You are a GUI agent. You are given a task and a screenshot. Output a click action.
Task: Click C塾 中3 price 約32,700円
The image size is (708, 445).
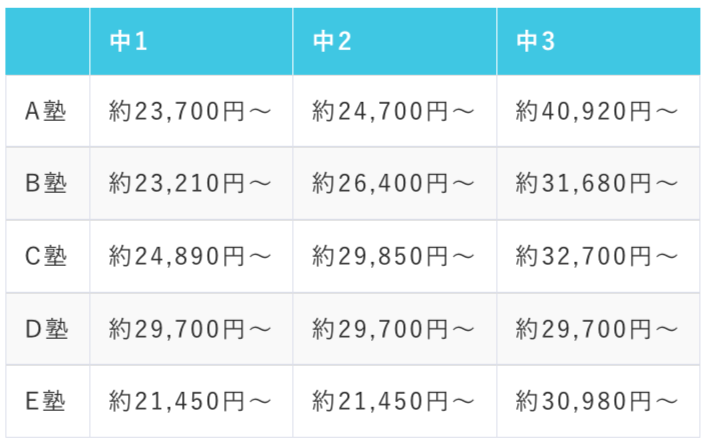[597, 256]
